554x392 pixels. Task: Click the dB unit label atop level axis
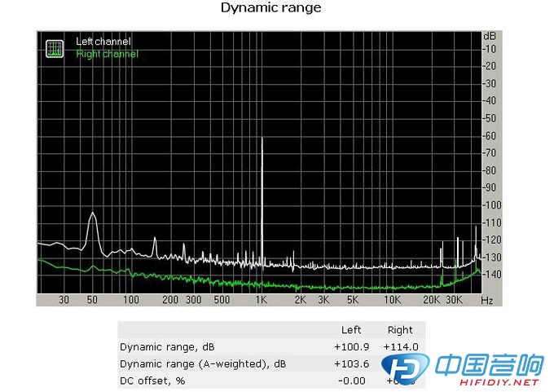coord(489,37)
